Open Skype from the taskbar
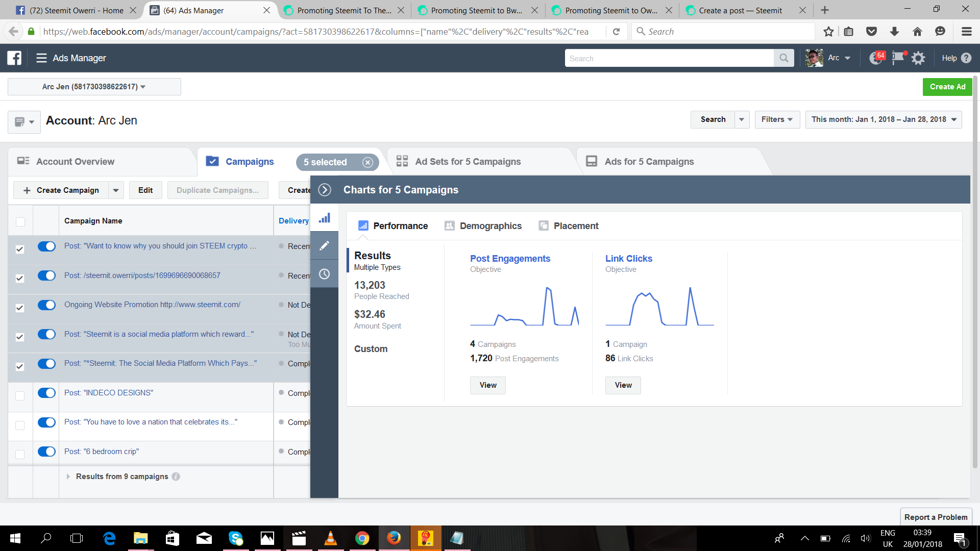 tap(236, 538)
